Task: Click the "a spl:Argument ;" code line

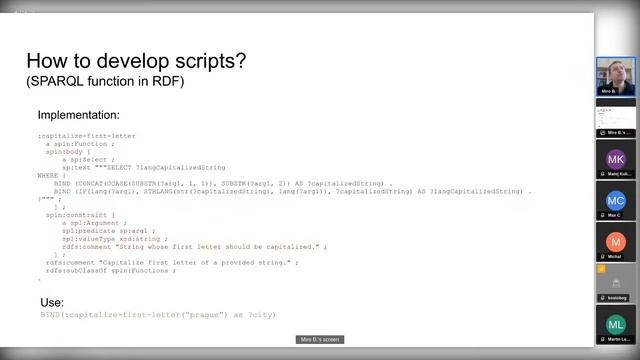Action: click(94, 223)
